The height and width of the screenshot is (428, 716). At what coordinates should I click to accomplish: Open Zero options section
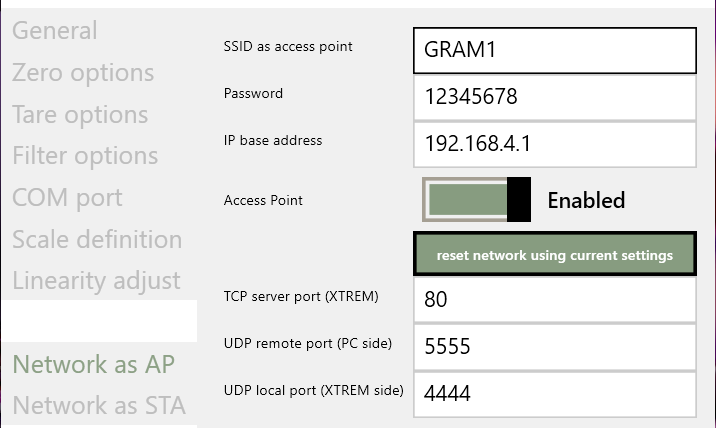pos(83,73)
